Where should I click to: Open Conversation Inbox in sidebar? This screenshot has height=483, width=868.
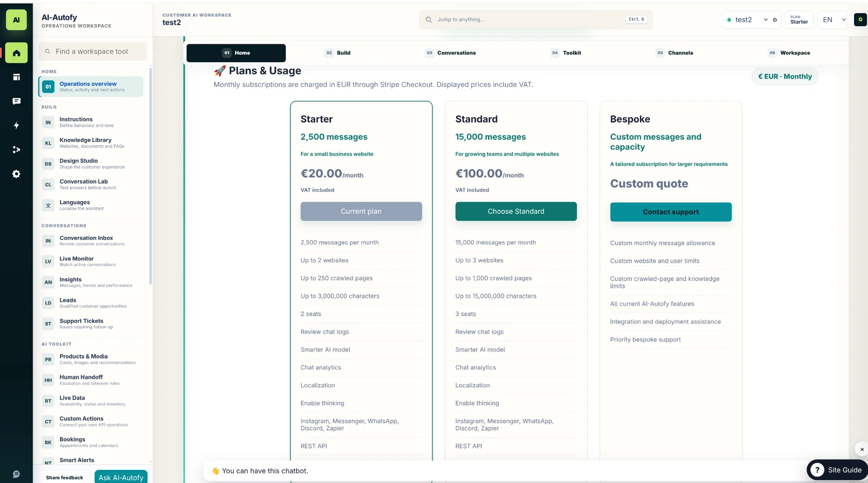[x=91, y=241]
